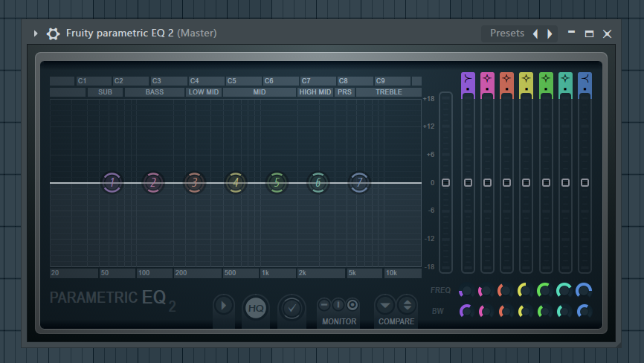Click band 5 green filter type icon
Screen dimensions: 644x363
coord(546,78)
